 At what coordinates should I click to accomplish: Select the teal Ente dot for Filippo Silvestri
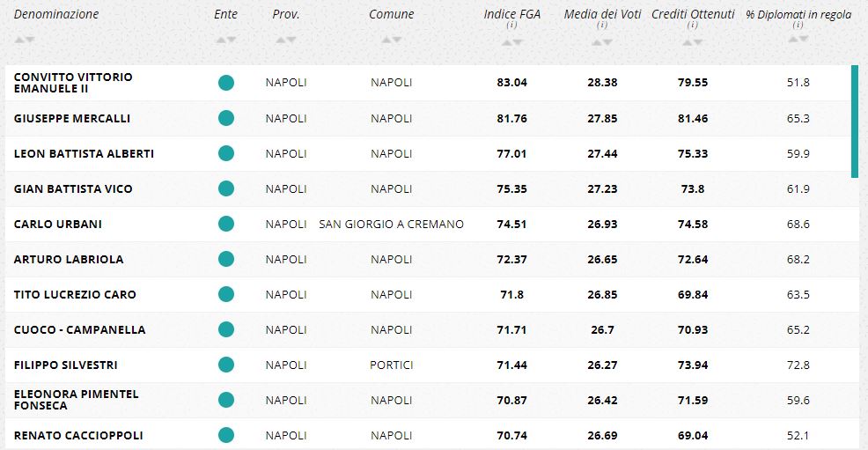[x=226, y=365]
